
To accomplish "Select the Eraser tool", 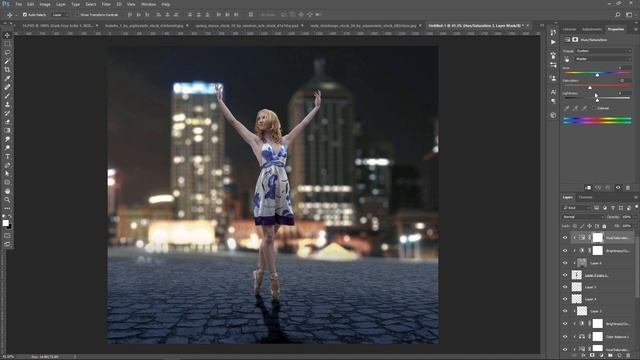I will [7, 122].
